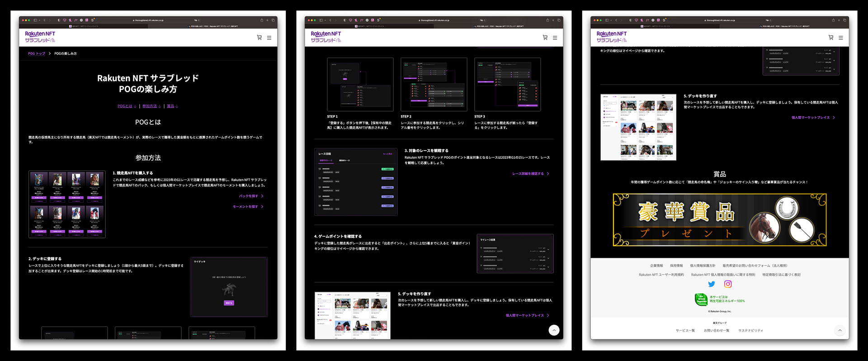Open the 企業情報 footer link
868x361 pixels.
click(x=656, y=266)
